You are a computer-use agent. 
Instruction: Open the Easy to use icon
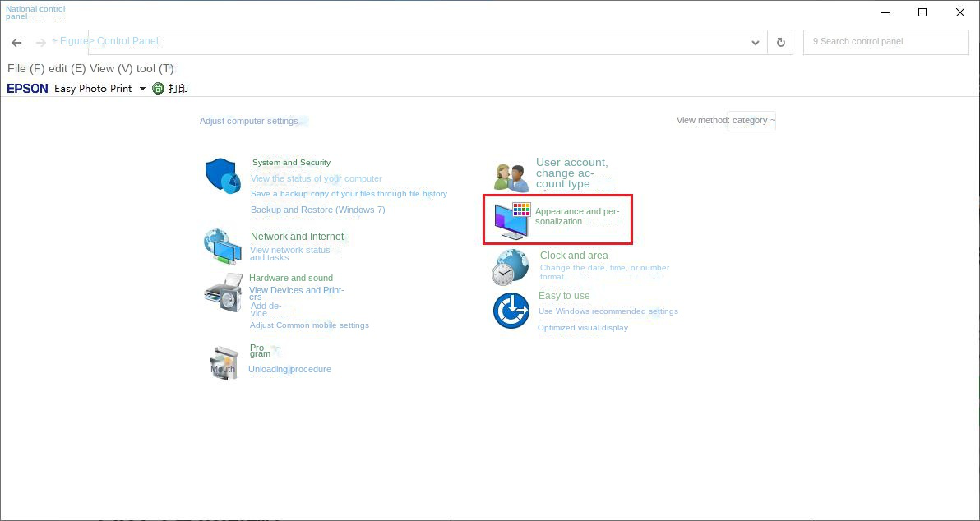[x=511, y=311]
